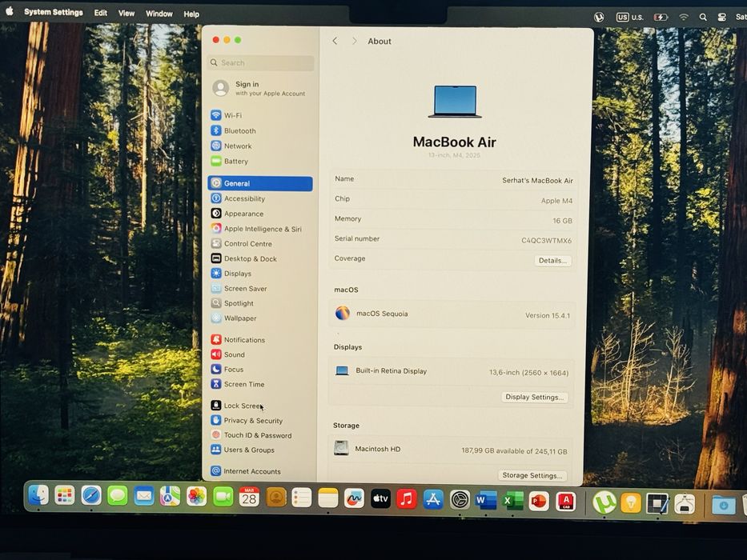Launch Microsoft Word from the Dock
This screenshot has height=560, width=747.
point(486,501)
